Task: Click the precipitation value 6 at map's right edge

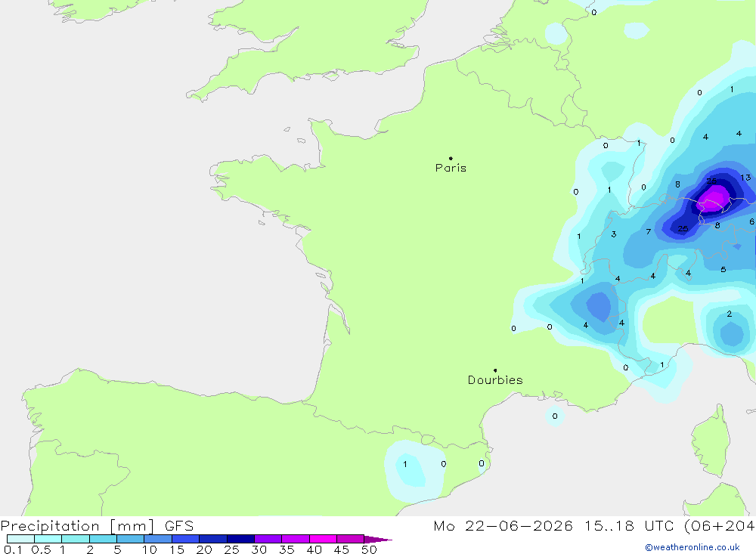Action: coord(751,221)
